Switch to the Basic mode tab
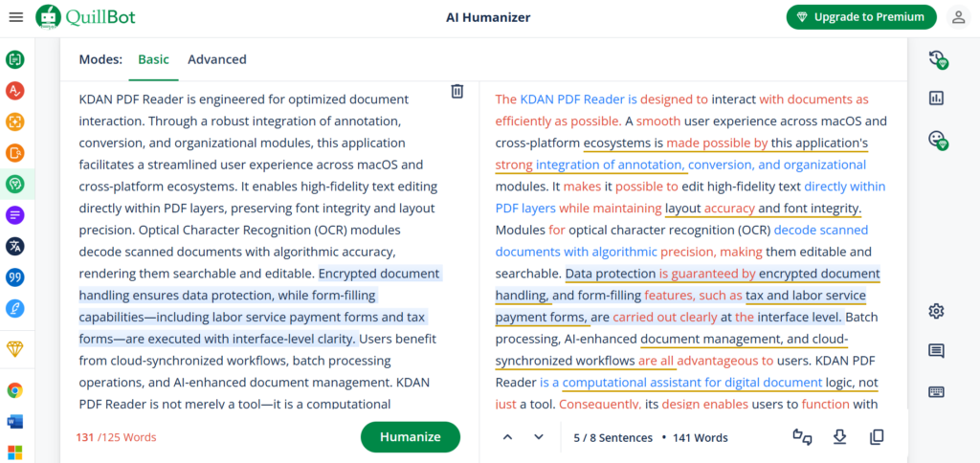 tap(154, 59)
